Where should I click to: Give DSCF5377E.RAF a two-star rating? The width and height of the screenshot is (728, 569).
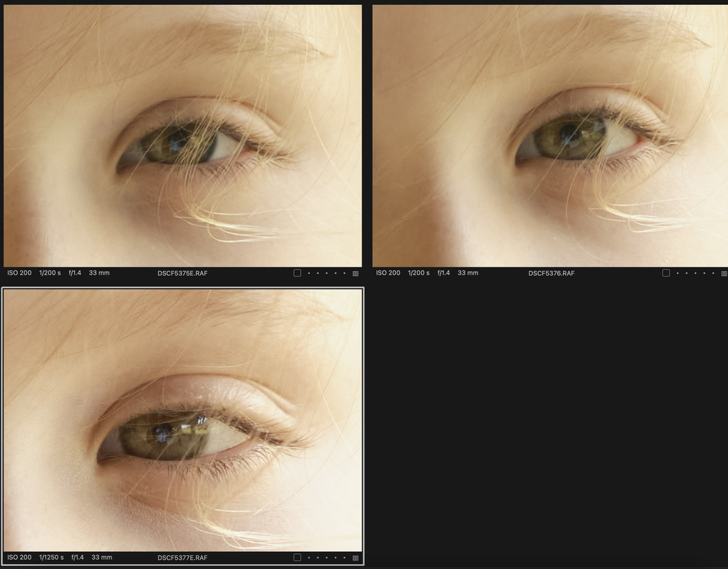coord(317,558)
